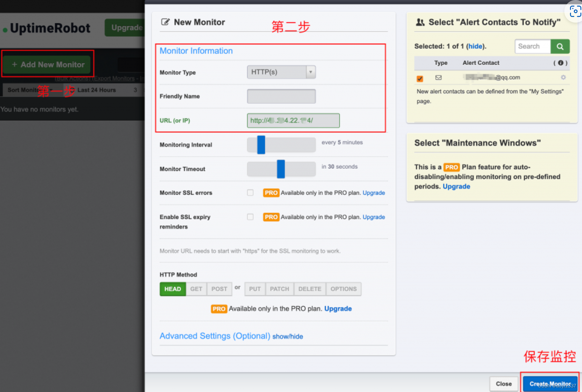
Task: Click the alert contacts Search field
Action: click(533, 46)
